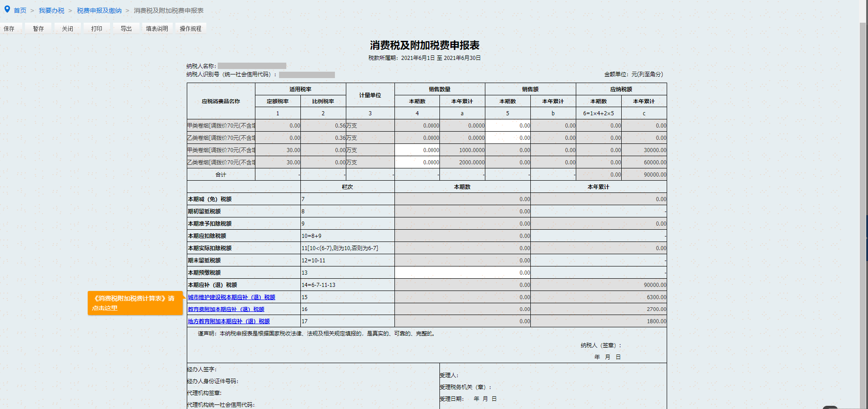
Task: Edit 销售额本期数 for the 0.36 rate 乙类卷烟 row
Action: [x=508, y=138]
